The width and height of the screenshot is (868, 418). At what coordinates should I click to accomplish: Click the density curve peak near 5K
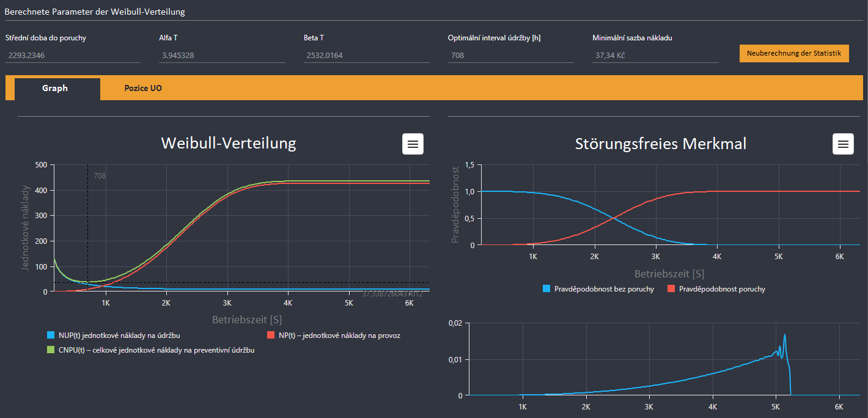[784, 335]
